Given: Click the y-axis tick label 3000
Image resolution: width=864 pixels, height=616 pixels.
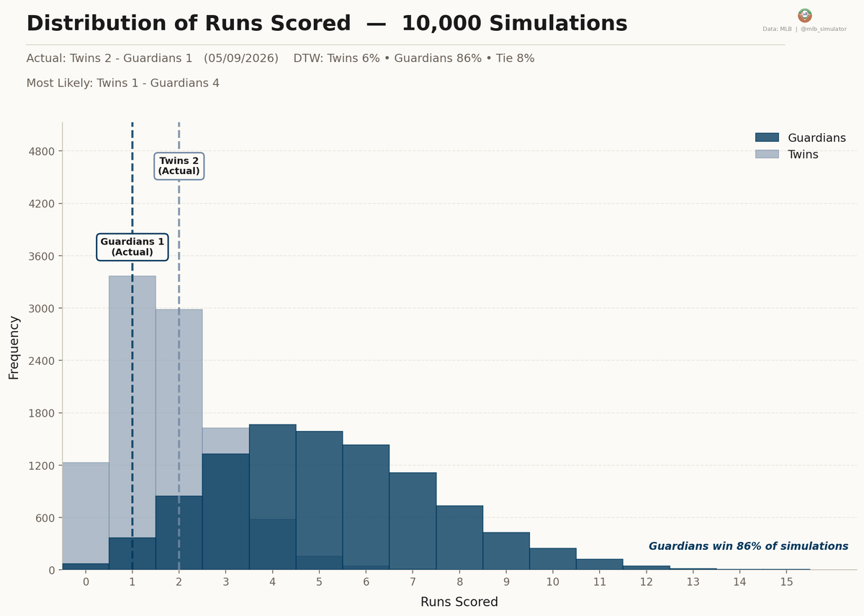Looking at the screenshot, I should point(42,308).
